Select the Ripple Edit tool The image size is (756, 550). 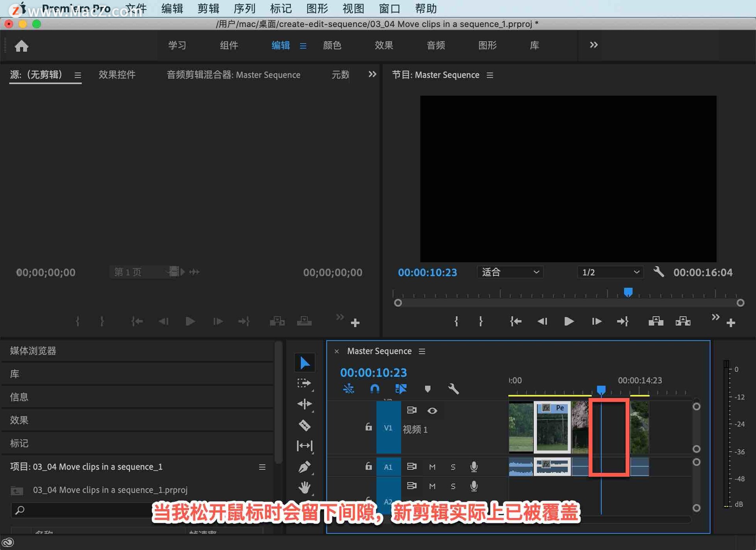click(x=304, y=404)
